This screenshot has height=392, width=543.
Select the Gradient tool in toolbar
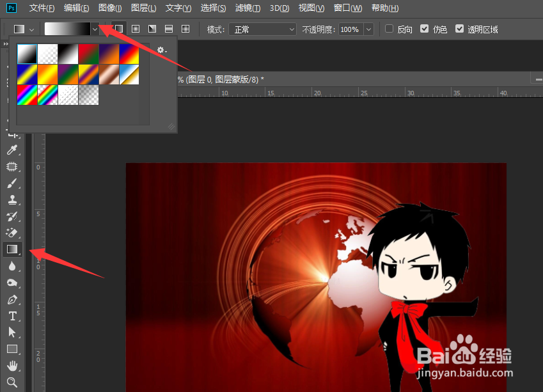coord(12,249)
